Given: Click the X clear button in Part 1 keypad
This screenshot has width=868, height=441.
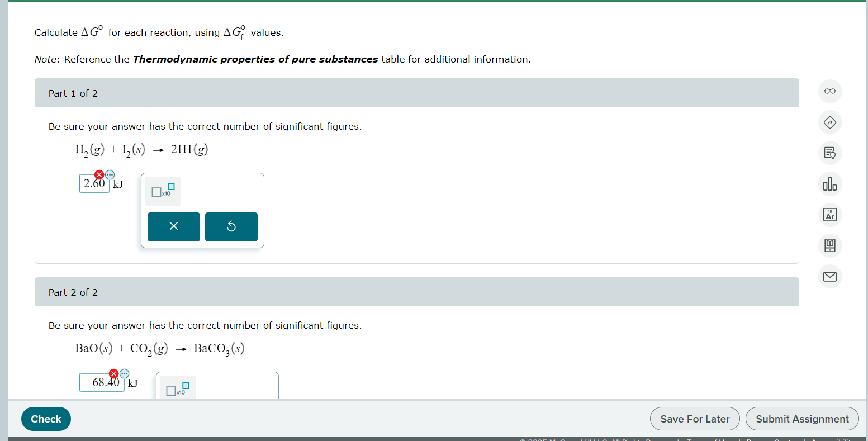Looking at the screenshot, I should 173,226.
